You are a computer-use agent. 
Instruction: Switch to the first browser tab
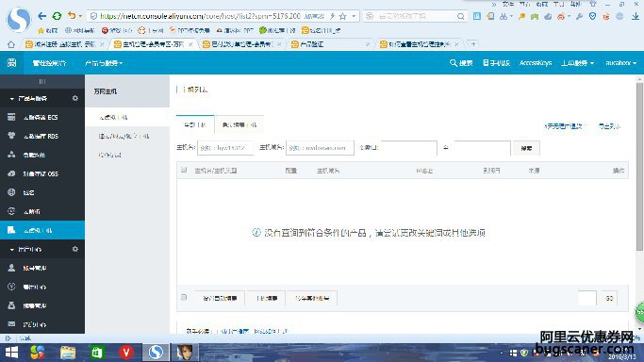pos(64,44)
